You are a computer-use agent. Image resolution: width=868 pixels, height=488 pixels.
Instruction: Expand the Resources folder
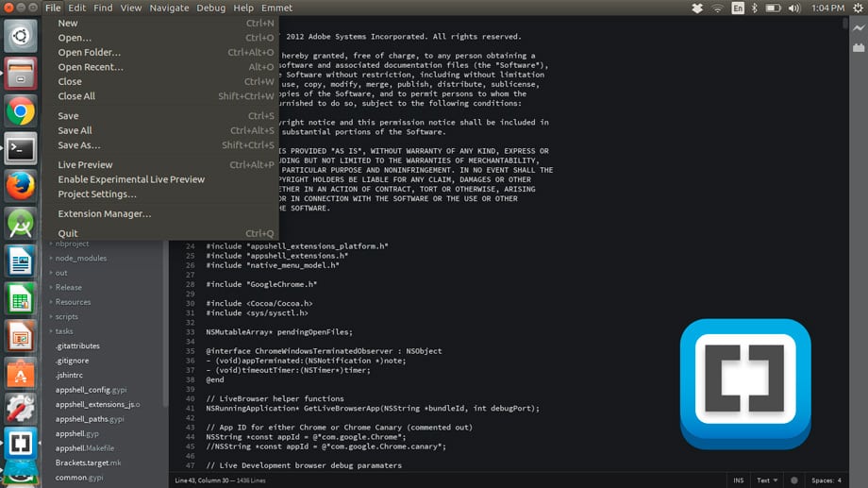coord(73,302)
